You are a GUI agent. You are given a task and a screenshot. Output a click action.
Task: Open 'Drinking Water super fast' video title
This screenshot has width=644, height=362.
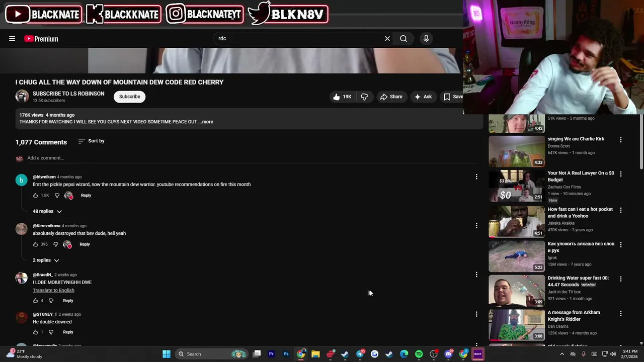pyautogui.click(x=578, y=281)
